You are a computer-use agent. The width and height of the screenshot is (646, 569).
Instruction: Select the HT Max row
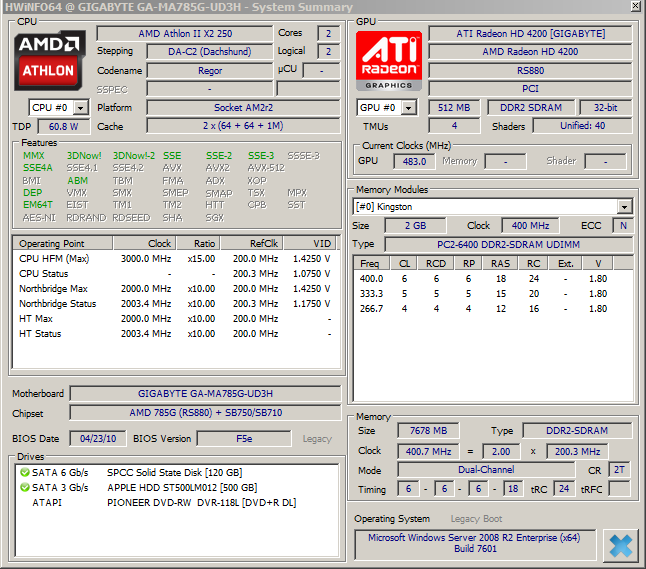pyautogui.click(x=176, y=319)
